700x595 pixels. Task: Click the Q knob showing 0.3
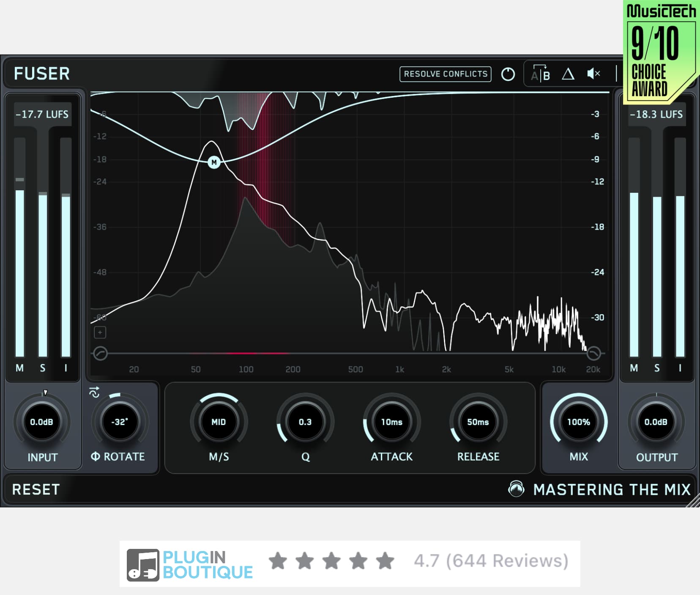pyautogui.click(x=305, y=422)
